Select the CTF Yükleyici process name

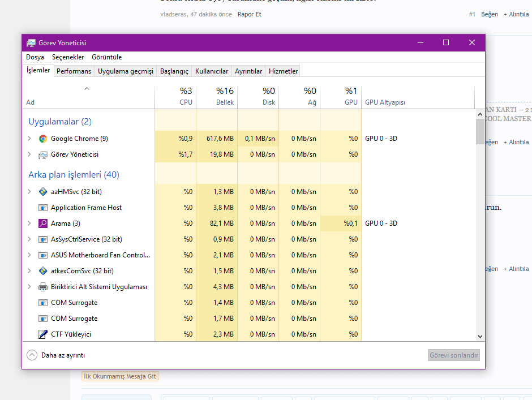71,334
